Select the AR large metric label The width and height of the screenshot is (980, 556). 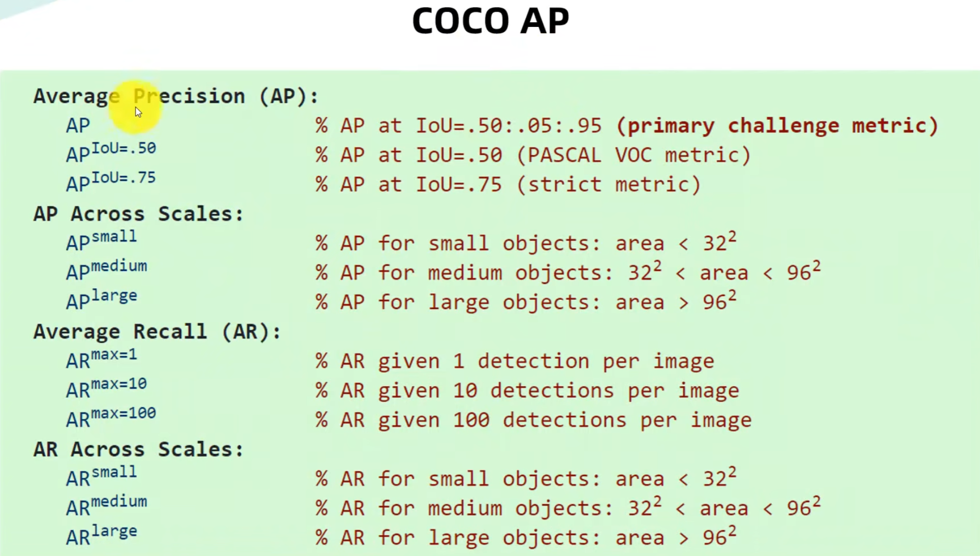pyautogui.click(x=102, y=535)
